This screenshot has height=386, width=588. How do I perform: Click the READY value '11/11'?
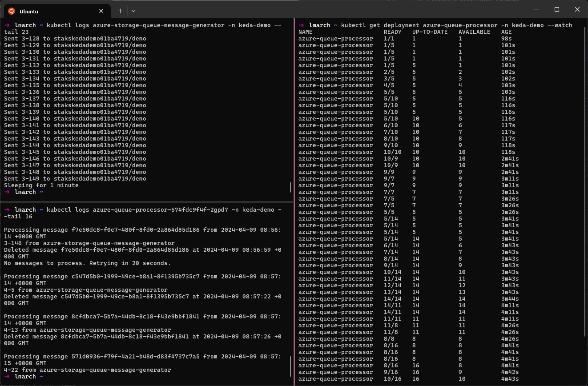tap(393, 319)
